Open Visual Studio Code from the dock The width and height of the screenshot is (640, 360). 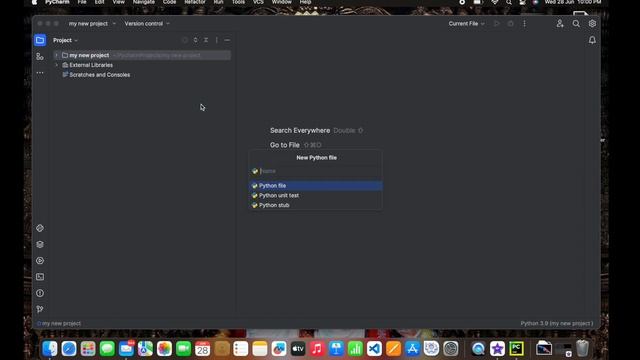(x=374, y=349)
